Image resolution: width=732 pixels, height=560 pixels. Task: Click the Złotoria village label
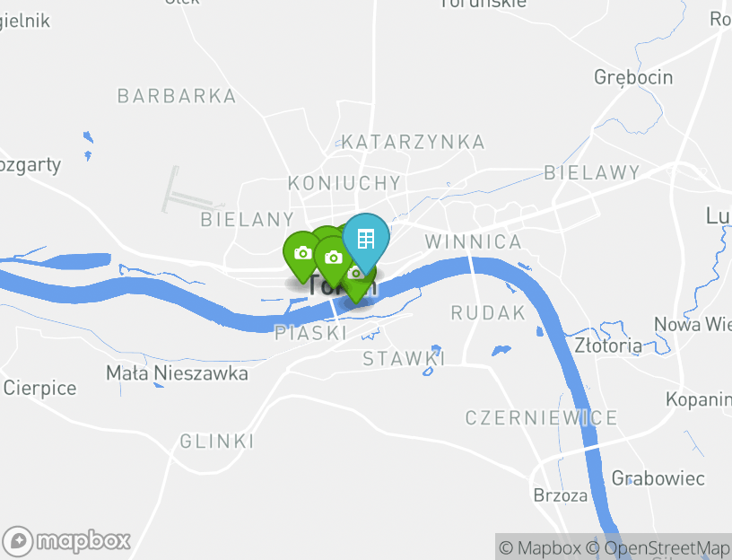pos(608,346)
